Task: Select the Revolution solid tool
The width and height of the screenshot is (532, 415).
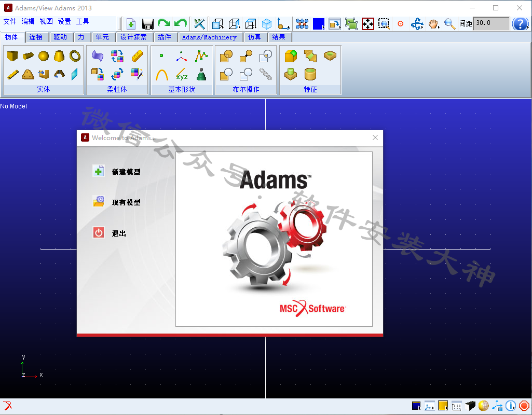Action: coord(59,74)
